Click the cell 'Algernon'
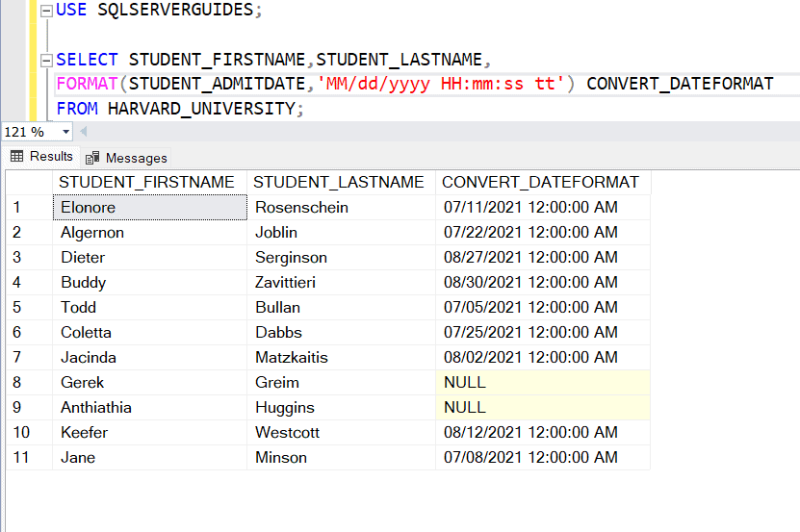Screen dimensions: 800x532 pos(150,232)
